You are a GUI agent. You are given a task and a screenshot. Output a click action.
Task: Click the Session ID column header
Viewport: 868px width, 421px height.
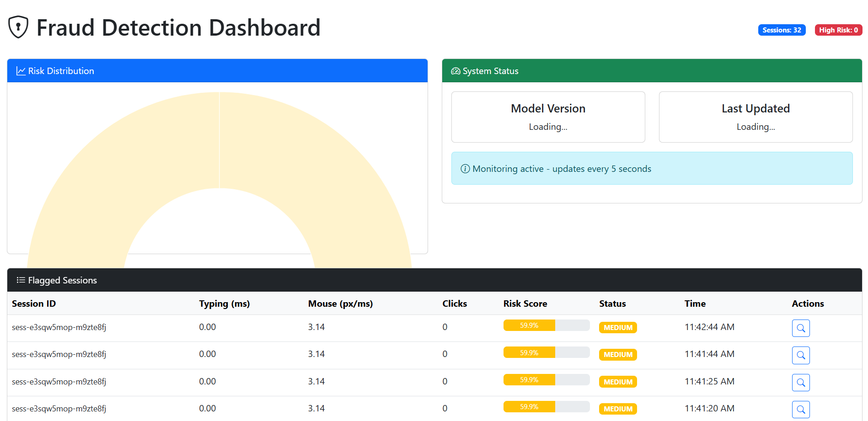pyautogui.click(x=34, y=304)
